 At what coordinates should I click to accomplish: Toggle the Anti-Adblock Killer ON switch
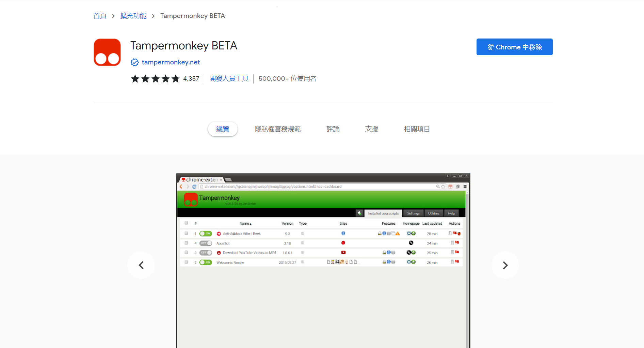(206, 233)
